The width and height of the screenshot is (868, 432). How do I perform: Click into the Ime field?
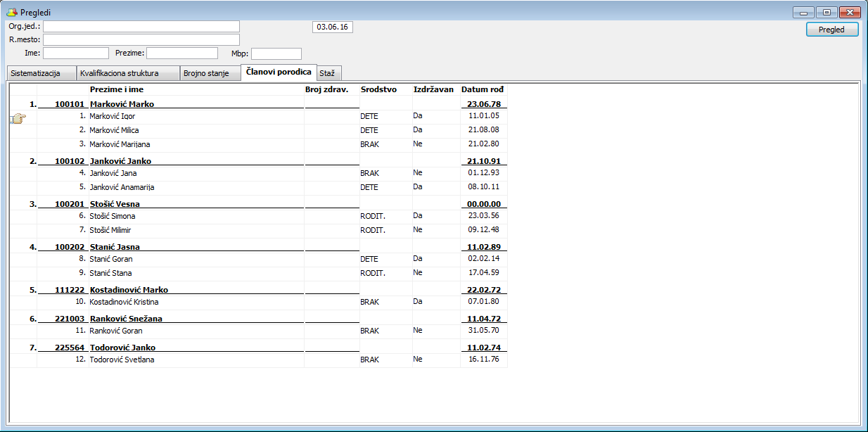point(76,53)
